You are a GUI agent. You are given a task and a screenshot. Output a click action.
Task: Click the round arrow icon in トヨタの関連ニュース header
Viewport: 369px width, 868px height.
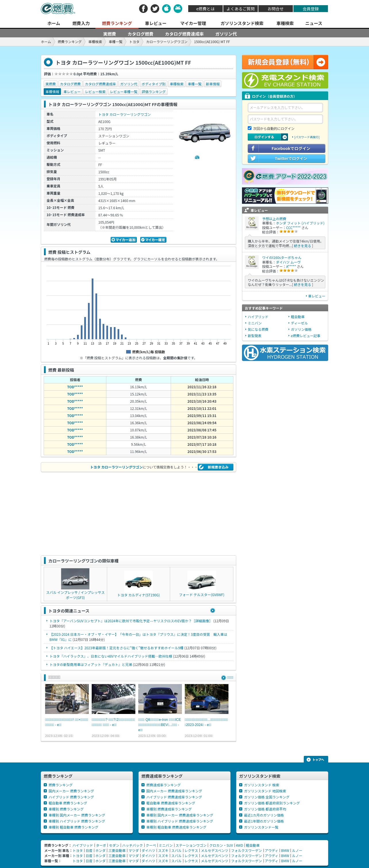(213, 610)
